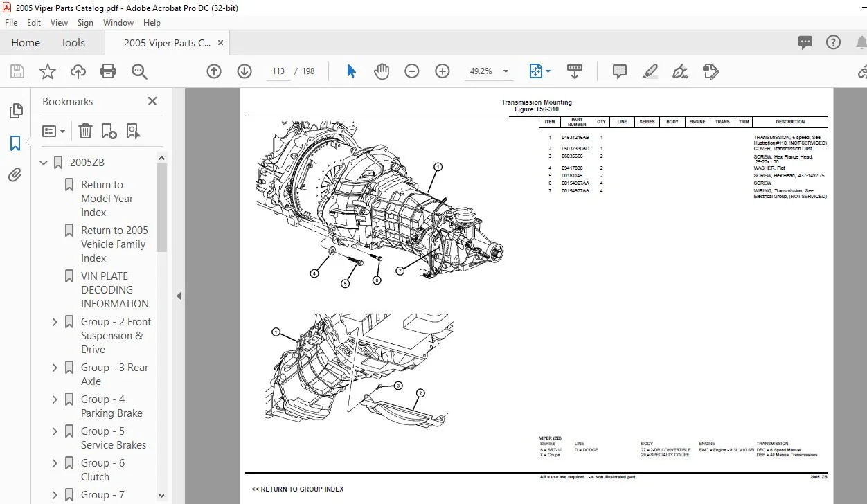
Task: Click the bookmarks scrollbar thumb
Action: click(x=162, y=208)
